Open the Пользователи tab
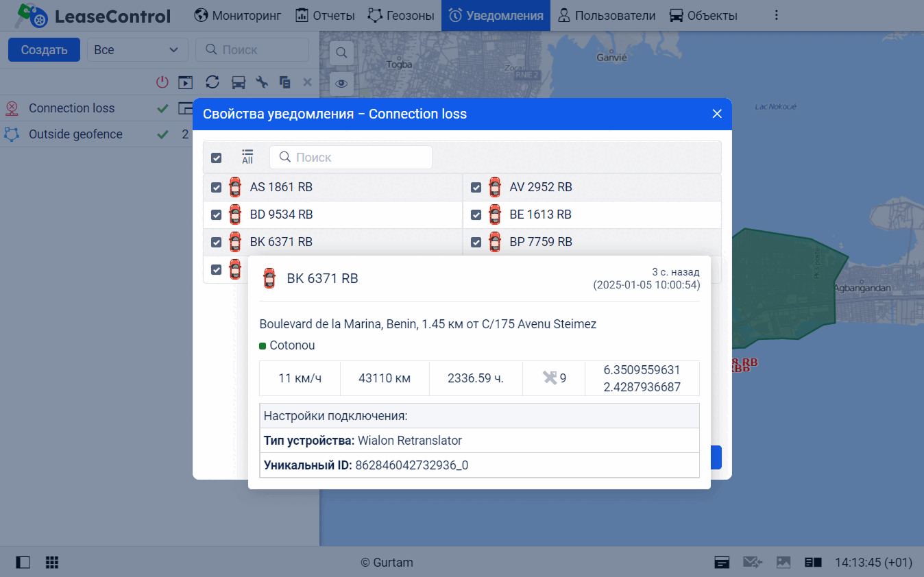 click(x=606, y=15)
